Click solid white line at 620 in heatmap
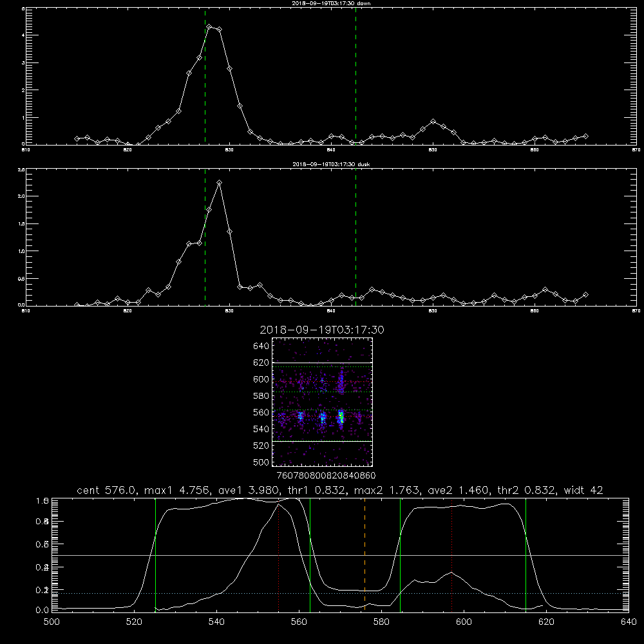 click(x=322, y=363)
